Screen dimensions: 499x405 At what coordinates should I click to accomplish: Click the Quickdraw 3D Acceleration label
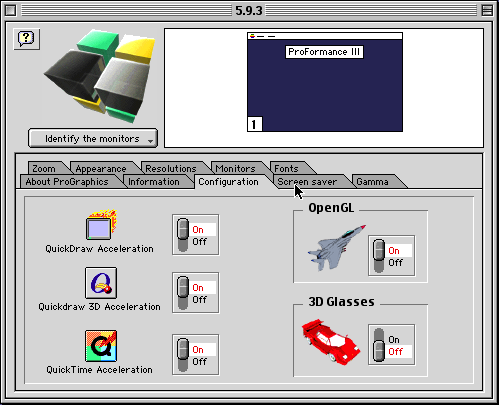pos(99,307)
